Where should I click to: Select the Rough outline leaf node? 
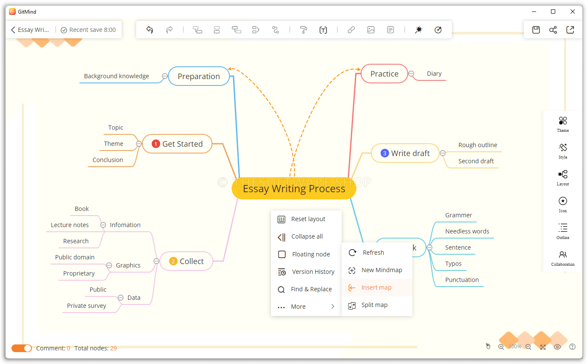(478, 145)
